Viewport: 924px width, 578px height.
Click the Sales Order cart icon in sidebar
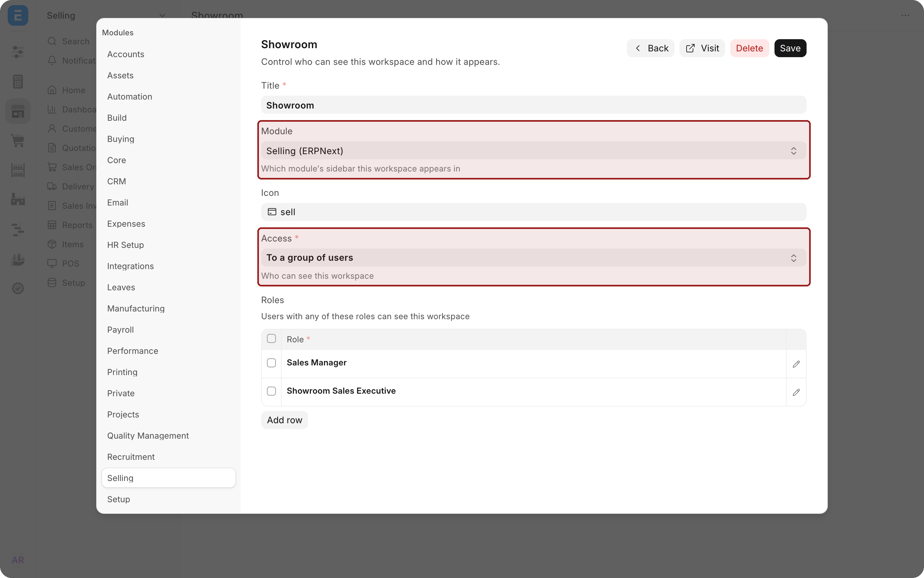(52, 167)
